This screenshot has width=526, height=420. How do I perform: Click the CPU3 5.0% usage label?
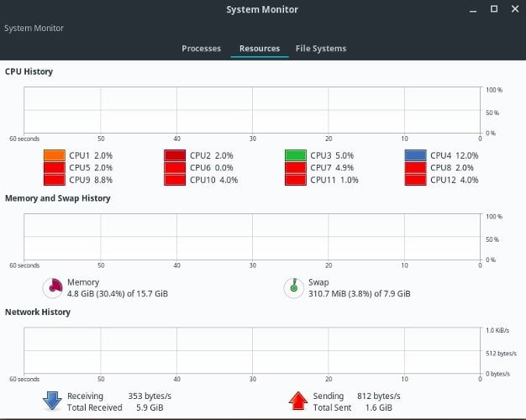[332, 155]
